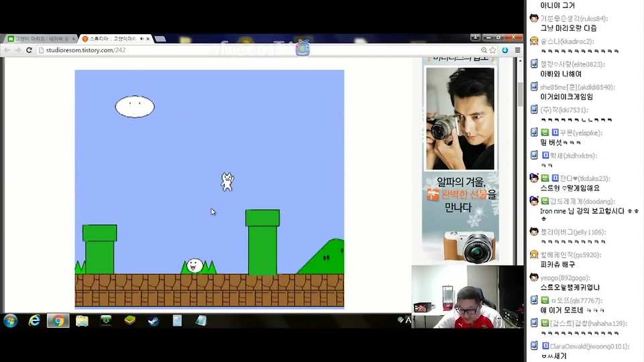Viewport: 644px width, 362px height.
Task: Close the 스튜디아 tab
Action: pos(148,39)
